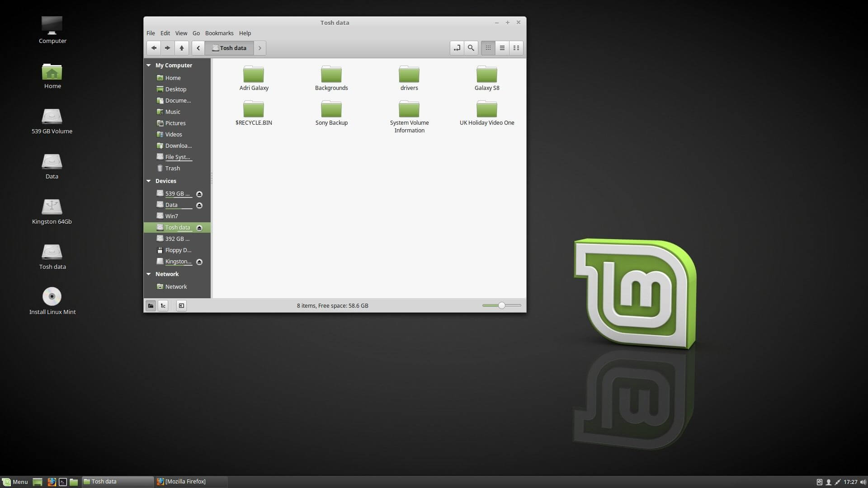Screen dimensions: 868x488
Task: Collapse the My Computer section
Action: pos(149,66)
